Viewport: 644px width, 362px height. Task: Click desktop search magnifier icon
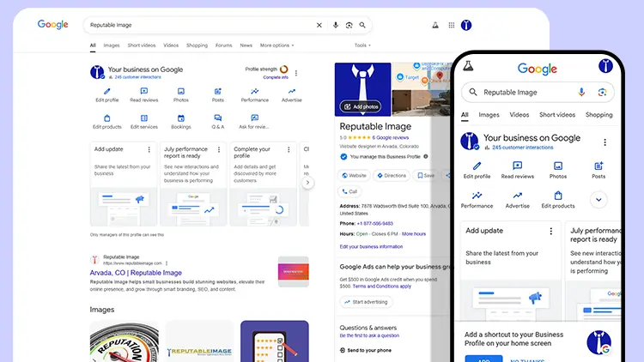point(362,25)
